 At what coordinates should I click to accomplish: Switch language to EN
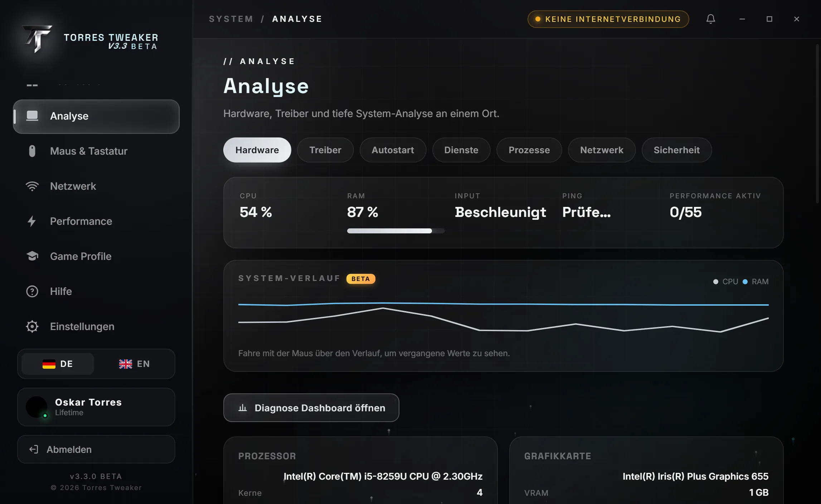tap(135, 364)
